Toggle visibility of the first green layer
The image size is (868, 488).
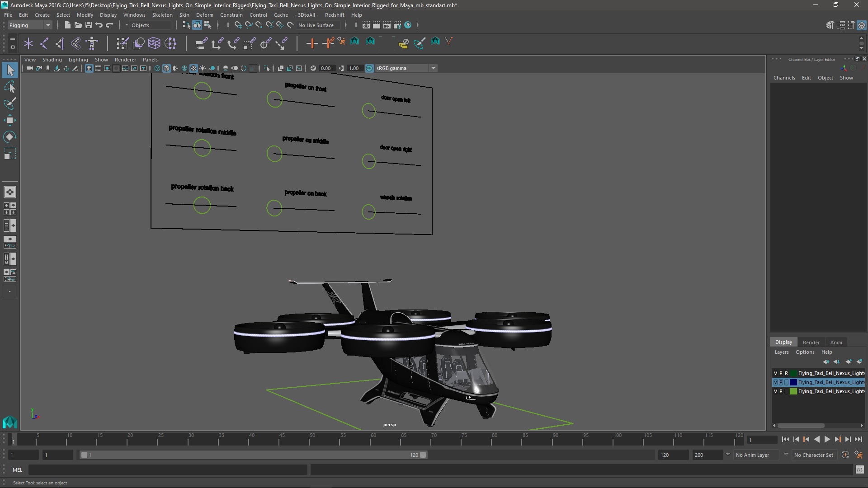click(x=775, y=374)
